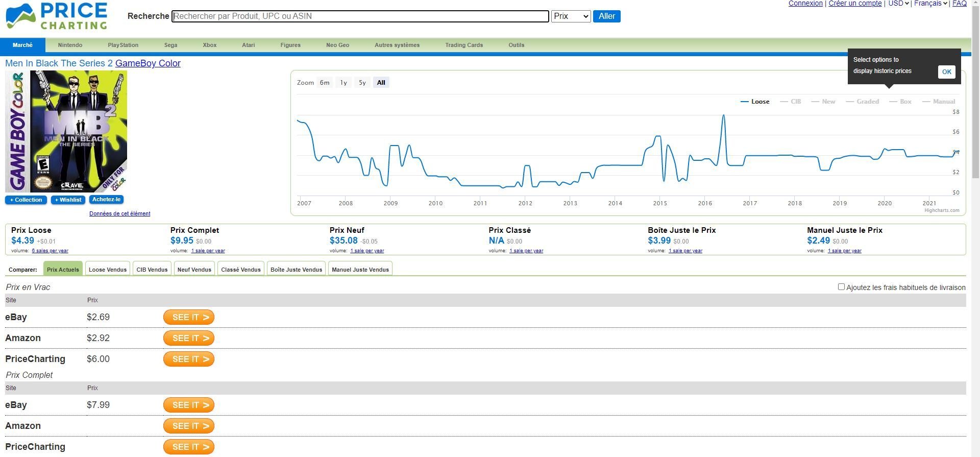The width and height of the screenshot is (980, 457).
Task: Expand the Français language selector
Action: pos(930,4)
